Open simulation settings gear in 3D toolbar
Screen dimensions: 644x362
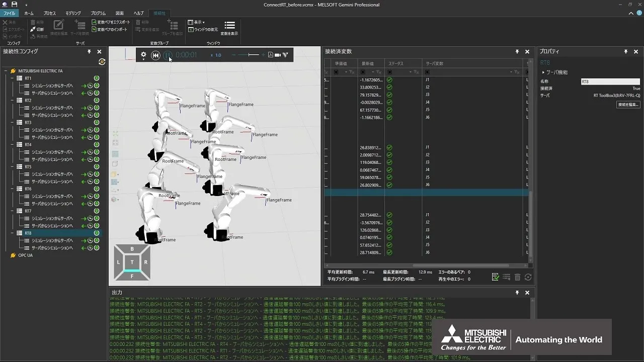[x=143, y=55]
